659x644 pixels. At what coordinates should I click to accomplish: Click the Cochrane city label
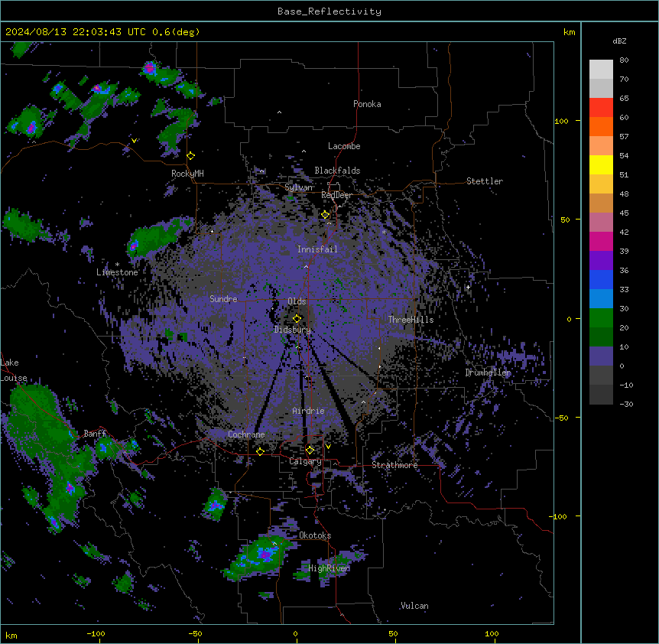point(246,434)
